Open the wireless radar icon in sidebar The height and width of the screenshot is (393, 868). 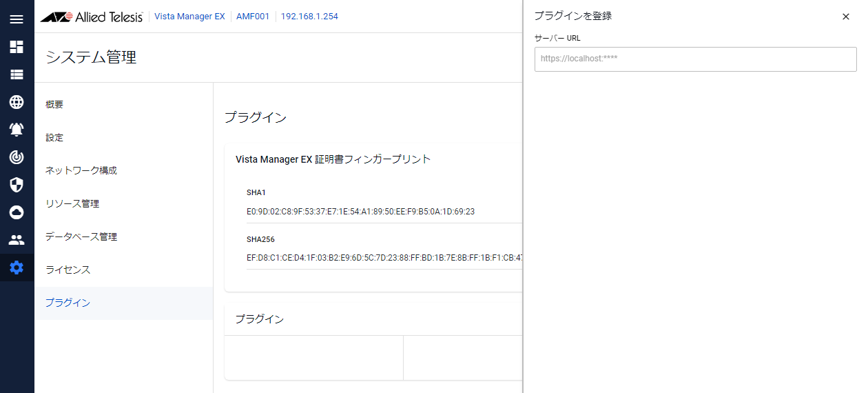(17, 157)
